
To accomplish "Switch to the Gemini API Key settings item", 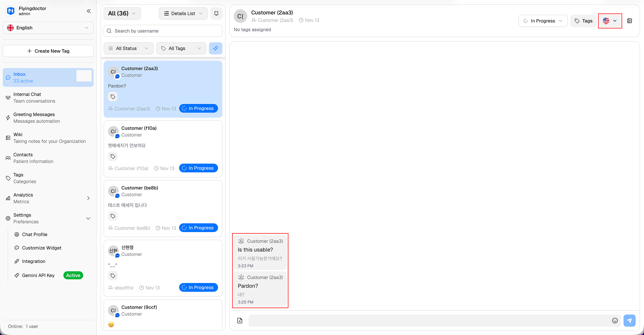I will pos(38,275).
